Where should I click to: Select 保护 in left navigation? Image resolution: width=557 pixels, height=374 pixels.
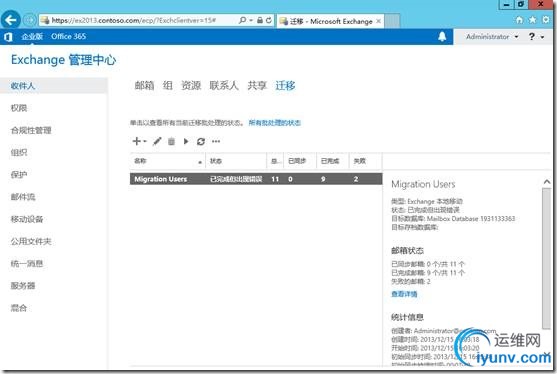click(x=19, y=175)
